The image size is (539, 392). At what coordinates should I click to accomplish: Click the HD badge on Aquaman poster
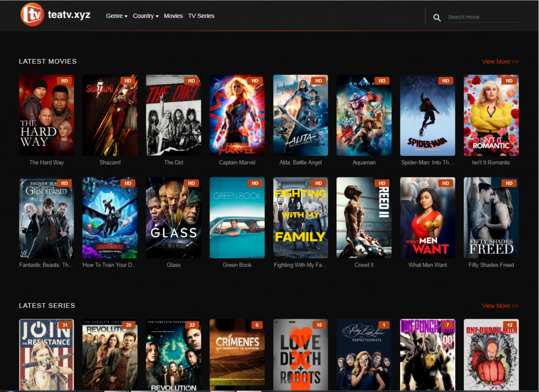click(382, 81)
